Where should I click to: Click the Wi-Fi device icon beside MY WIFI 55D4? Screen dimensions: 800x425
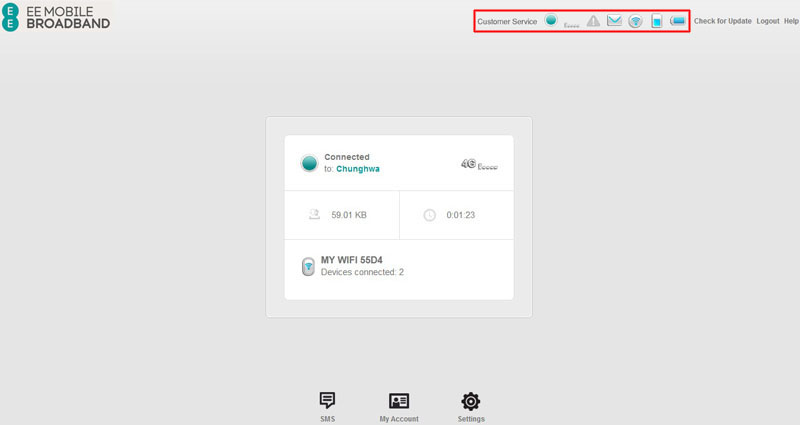pyautogui.click(x=308, y=266)
